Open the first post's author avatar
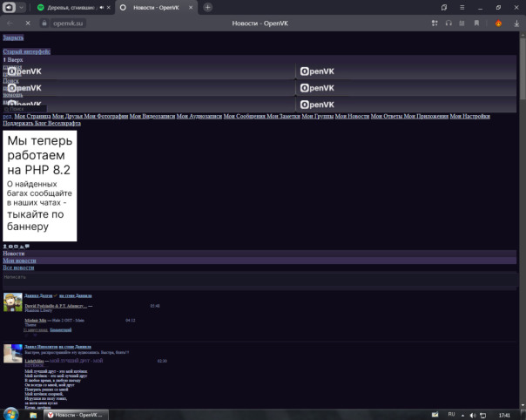The width and height of the screenshot is (526, 420). pyautogui.click(x=13, y=302)
